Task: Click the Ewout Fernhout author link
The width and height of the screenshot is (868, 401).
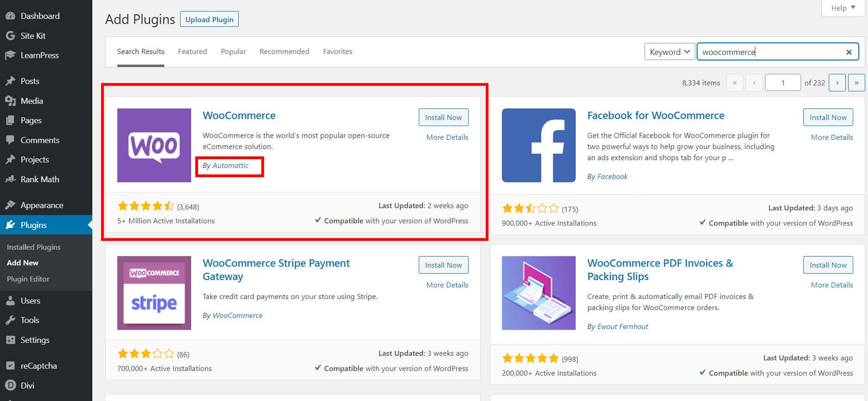Action: 622,327
